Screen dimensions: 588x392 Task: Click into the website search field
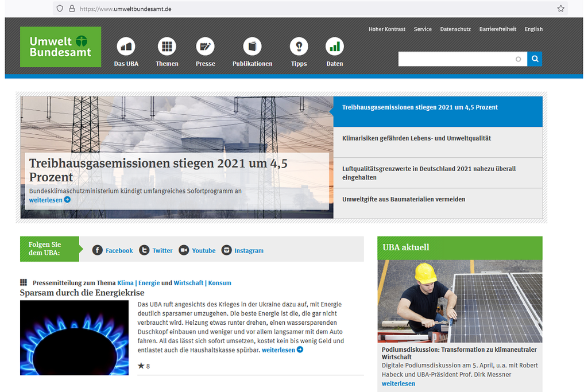pos(457,59)
